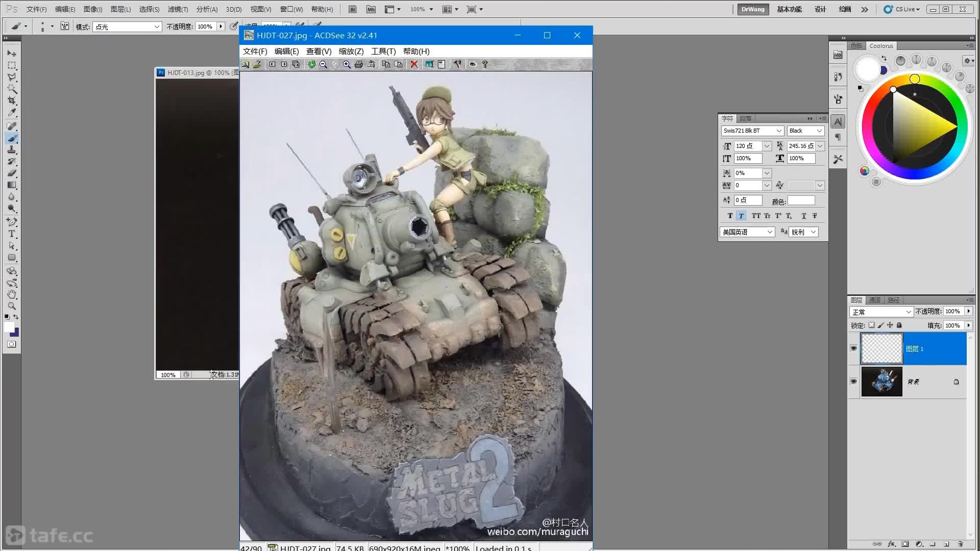Select the Gradient tool
The image size is (980, 551).
[x=12, y=185]
